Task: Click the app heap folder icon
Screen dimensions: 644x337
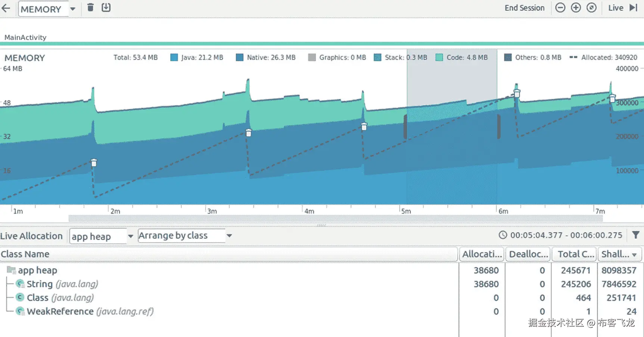Action: coord(11,270)
